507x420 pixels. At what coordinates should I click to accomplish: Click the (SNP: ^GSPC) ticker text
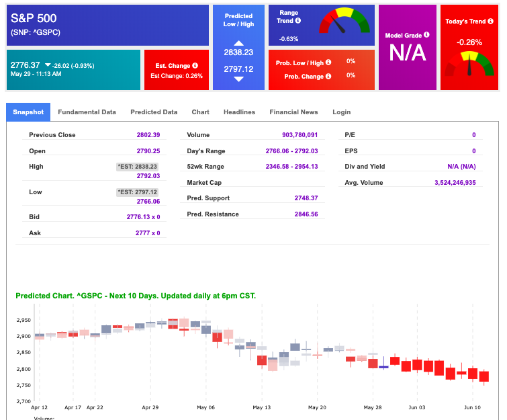36,32
